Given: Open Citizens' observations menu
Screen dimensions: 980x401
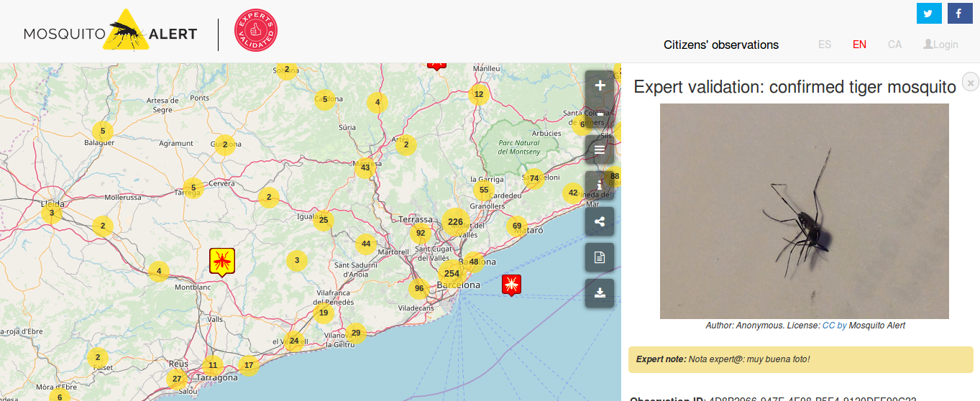Looking at the screenshot, I should 721,45.
